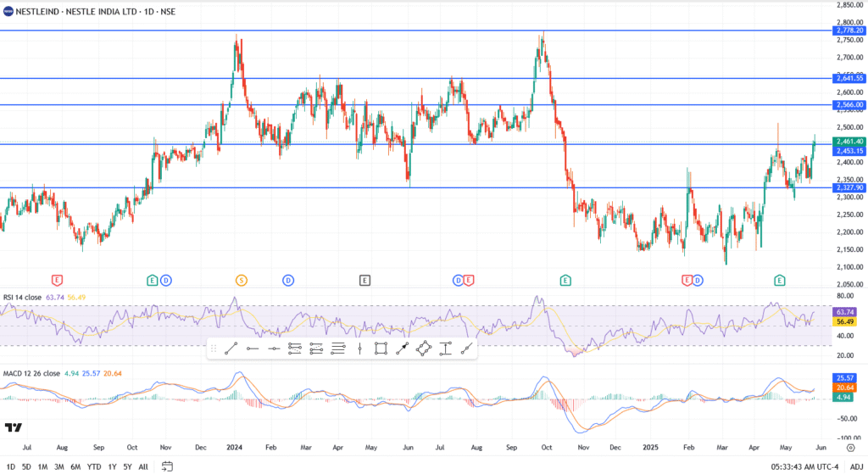
Task: Open the red E earnings marker near late July 2024
Action: tap(469, 281)
